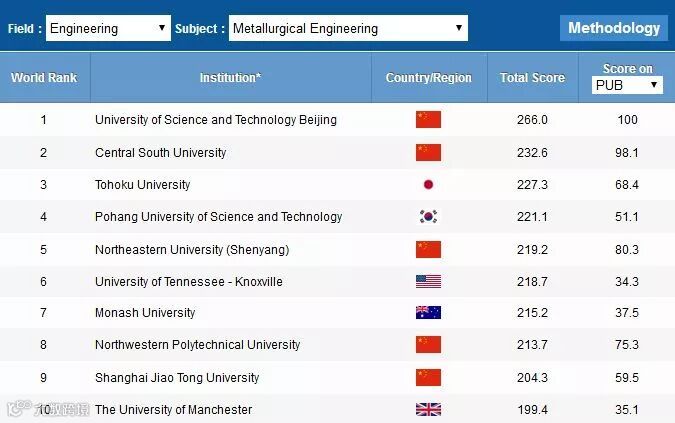The width and height of the screenshot is (675, 423).
Task: Click the Country/Region column header
Action: point(429,77)
